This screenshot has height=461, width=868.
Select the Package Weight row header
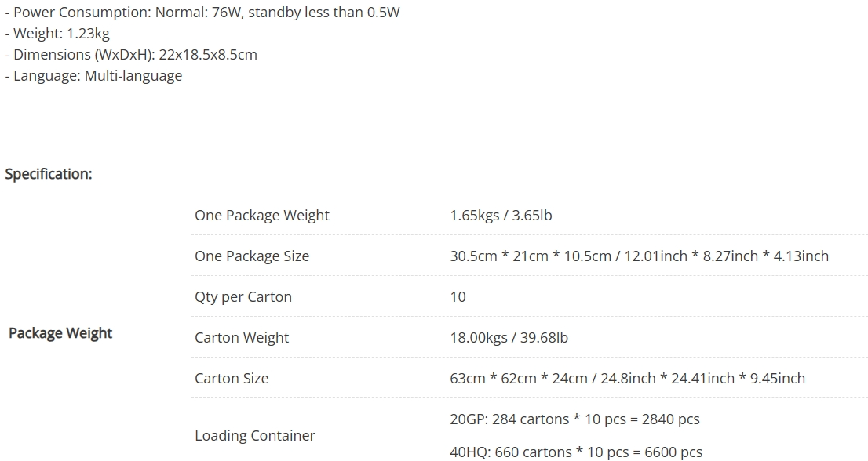coord(60,332)
